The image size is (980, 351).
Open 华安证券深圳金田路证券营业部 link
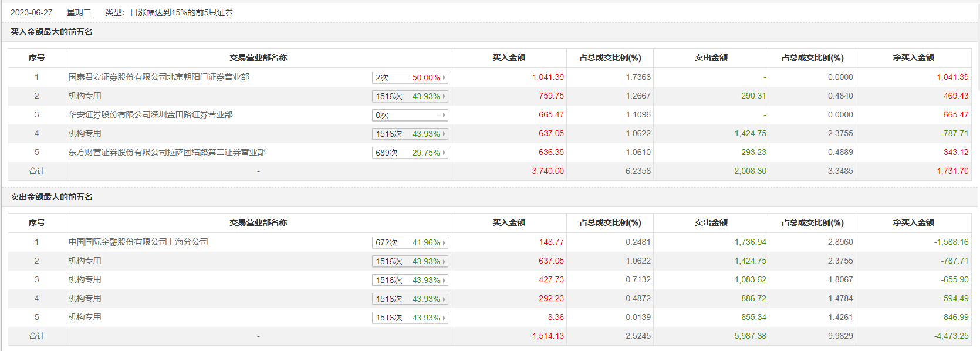150,114
